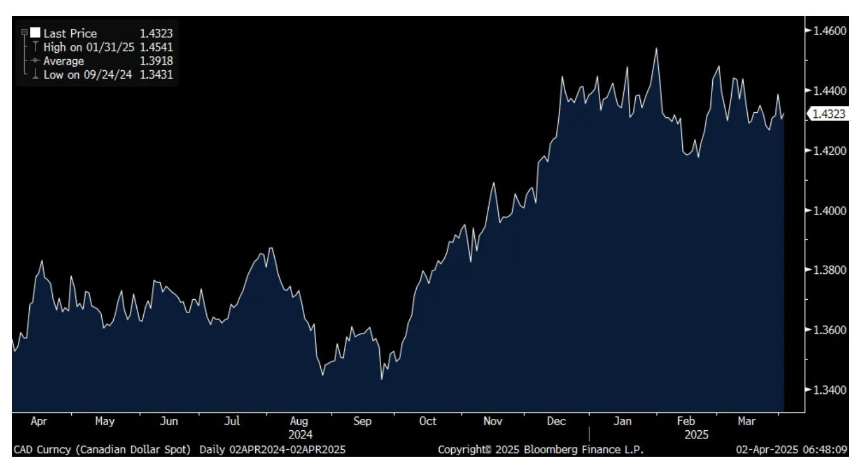
Task: Click the Sep label on the time axis
Action: [362, 421]
